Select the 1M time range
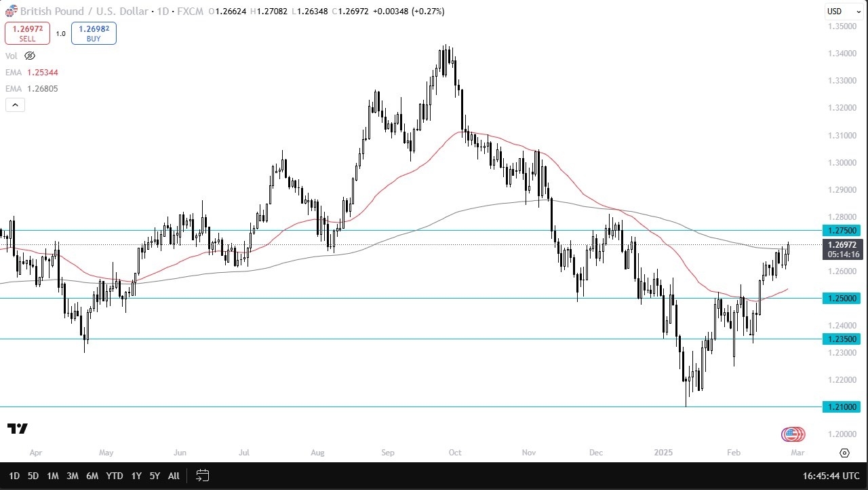868x490 pixels. [53, 476]
